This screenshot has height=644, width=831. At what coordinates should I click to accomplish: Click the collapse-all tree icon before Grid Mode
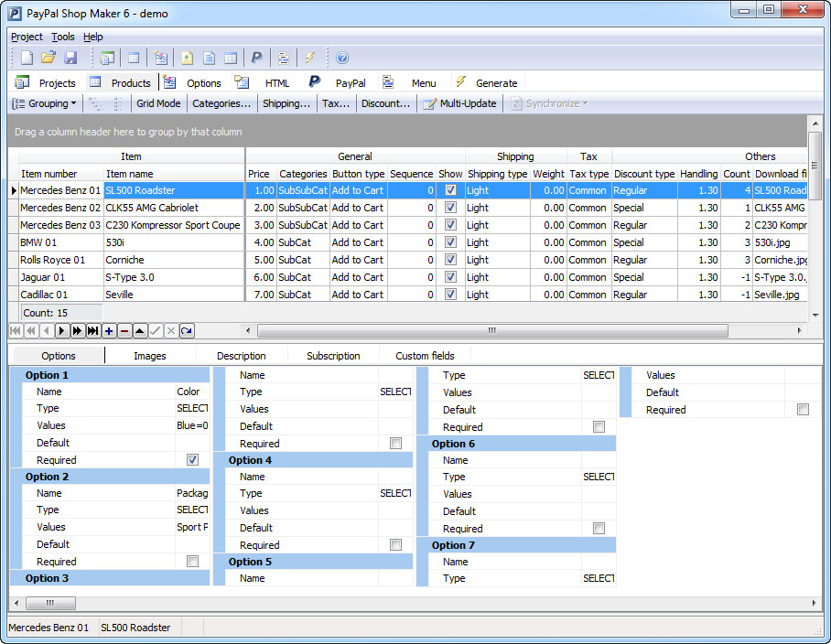click(x=118, y=103)
